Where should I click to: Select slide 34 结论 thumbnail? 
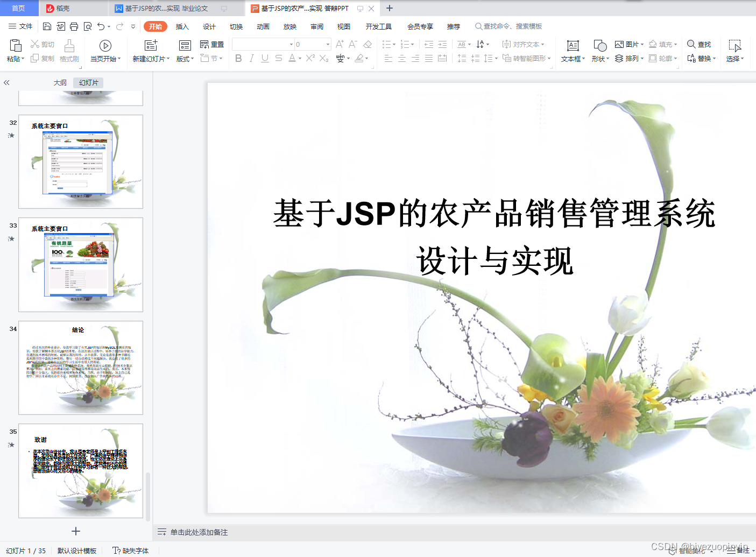[81, 368]
